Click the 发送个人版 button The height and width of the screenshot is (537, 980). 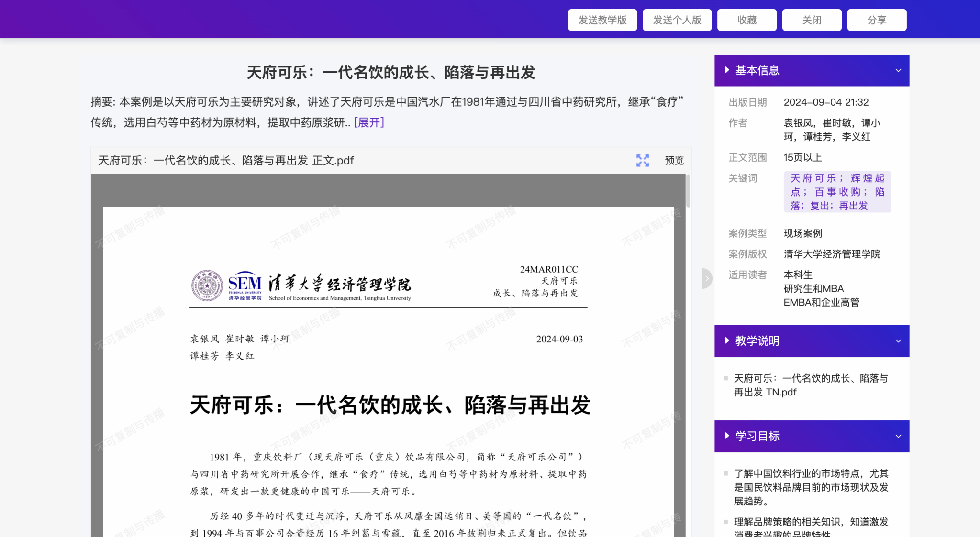point(677,20)
